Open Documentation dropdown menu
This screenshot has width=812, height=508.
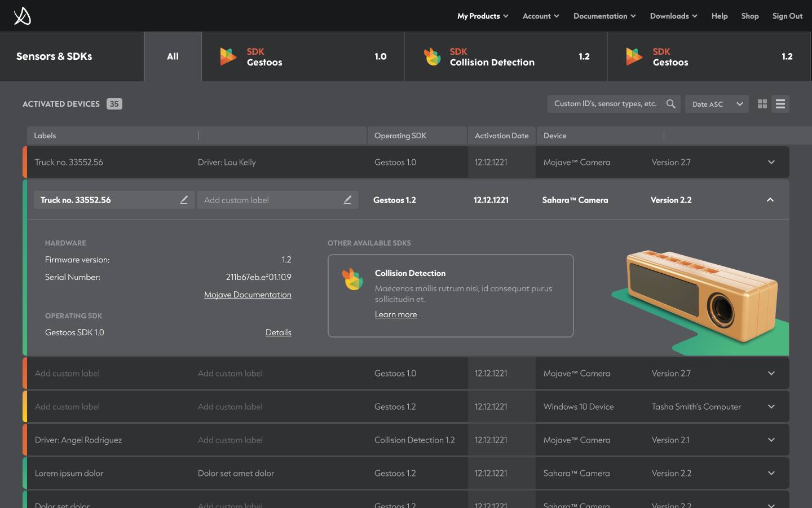pyautogui.click(x=604, y=16)
